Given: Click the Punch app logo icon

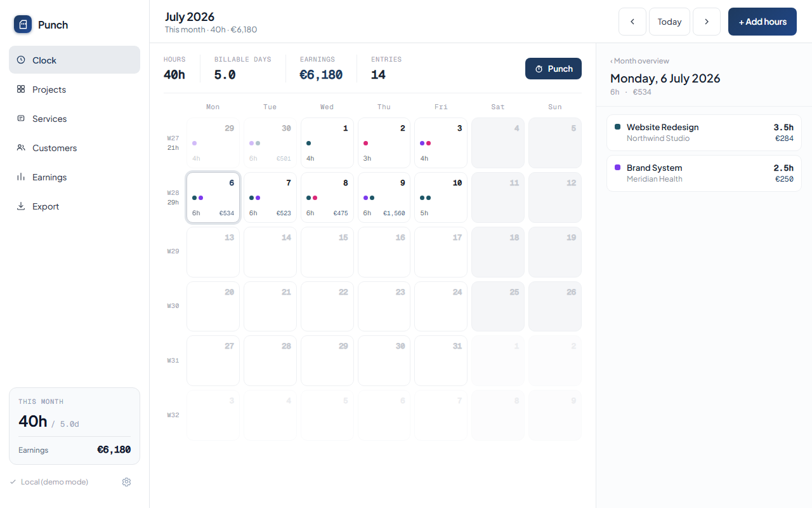Looking at the screenshot, I should pyautogui.click(x=23, y=24).
